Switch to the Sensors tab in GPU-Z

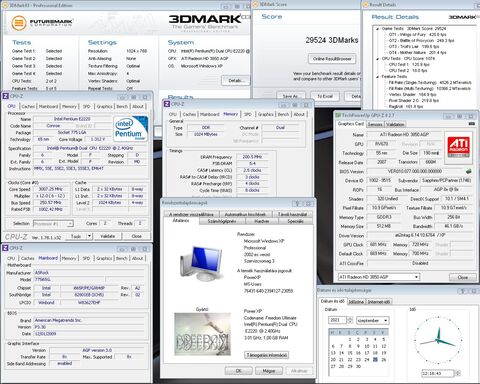(x=375, y=124)
